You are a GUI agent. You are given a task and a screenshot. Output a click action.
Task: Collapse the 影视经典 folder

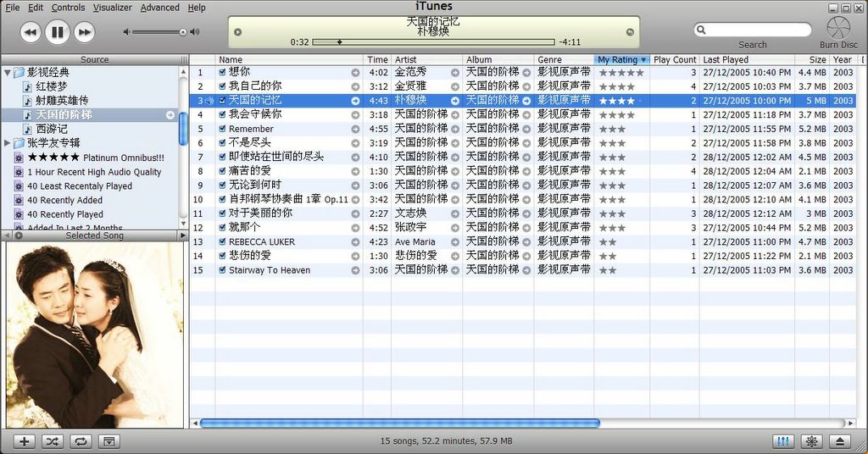(7, 73)
